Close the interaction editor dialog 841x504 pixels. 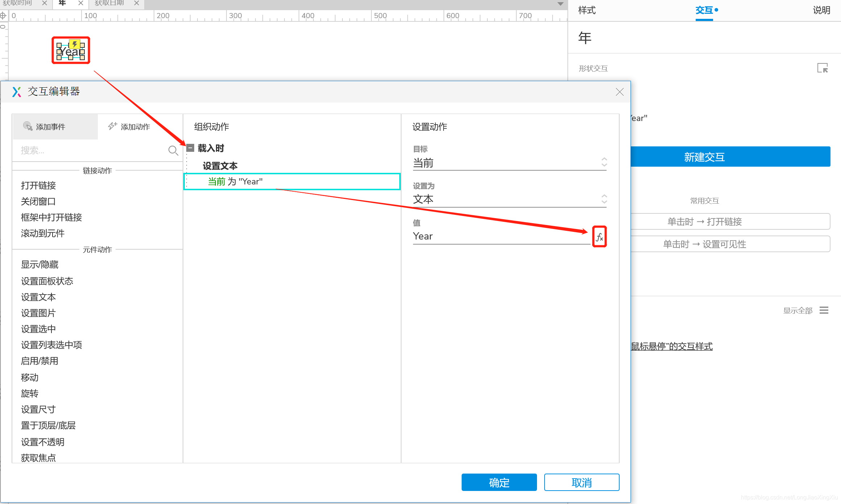[x=620, y=92]
